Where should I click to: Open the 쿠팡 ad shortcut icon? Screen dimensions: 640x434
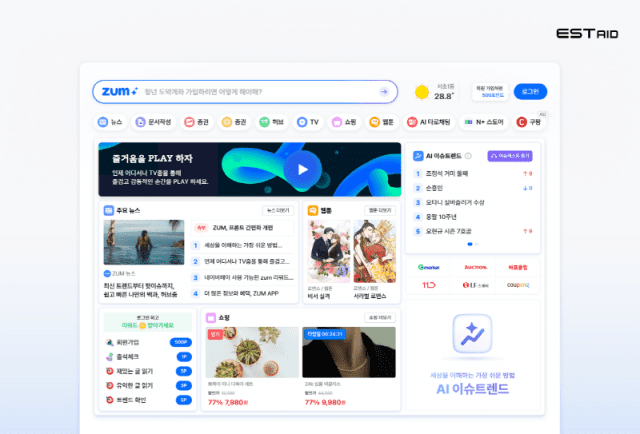pyautogui.click(x=521, y=122)
